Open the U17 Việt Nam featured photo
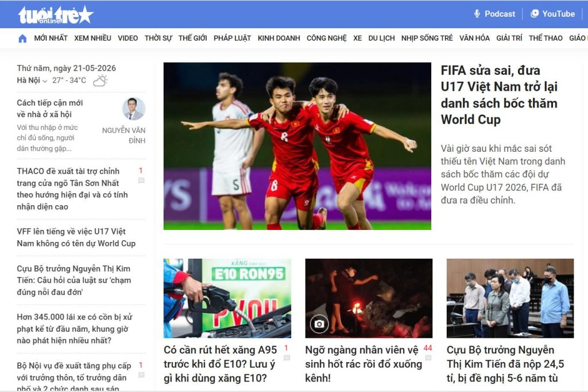Image resolution: width=588 pixels, height=392 pixels. (297, 146)
